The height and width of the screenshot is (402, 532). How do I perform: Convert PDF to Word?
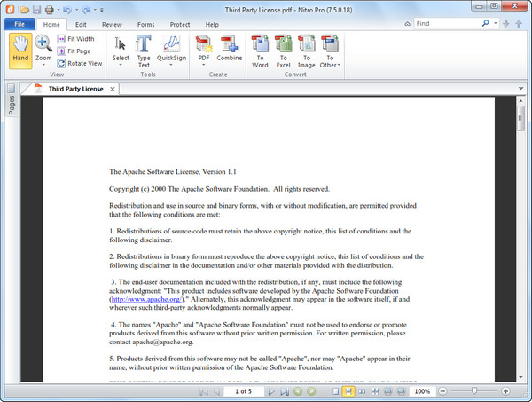[x=261, y=51]
